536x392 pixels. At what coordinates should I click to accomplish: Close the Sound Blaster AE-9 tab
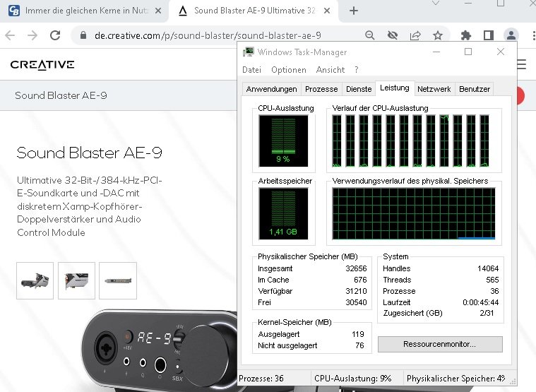(327, 11)
